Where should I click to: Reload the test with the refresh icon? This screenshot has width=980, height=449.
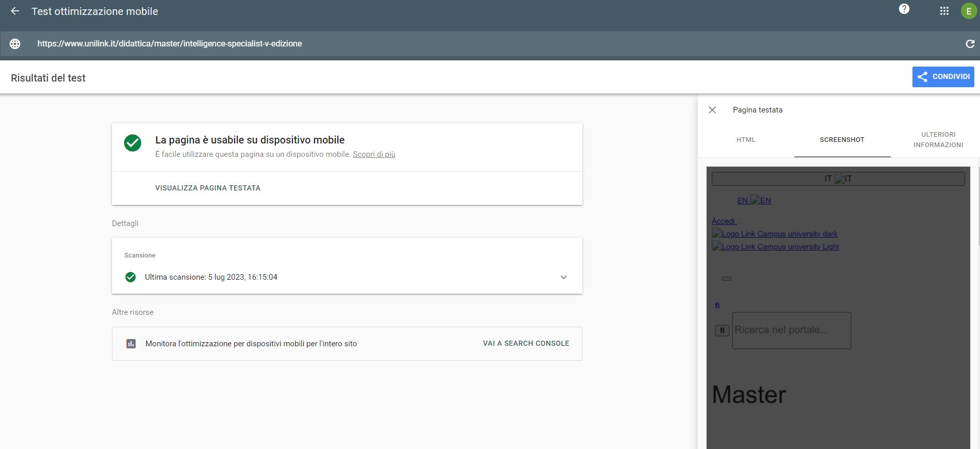[x=970, y=44]
